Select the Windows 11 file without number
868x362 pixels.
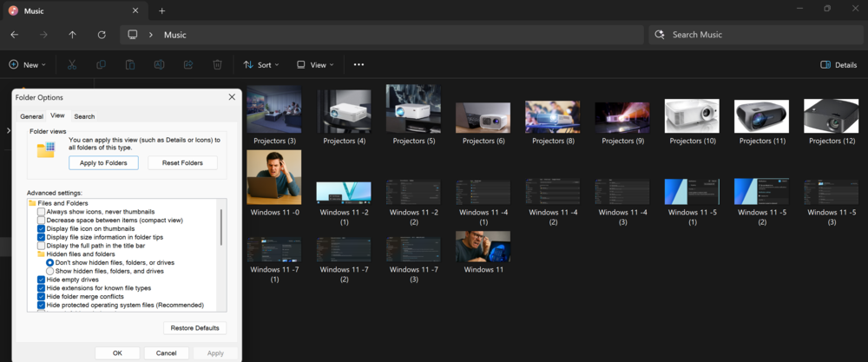pos(483,247)
